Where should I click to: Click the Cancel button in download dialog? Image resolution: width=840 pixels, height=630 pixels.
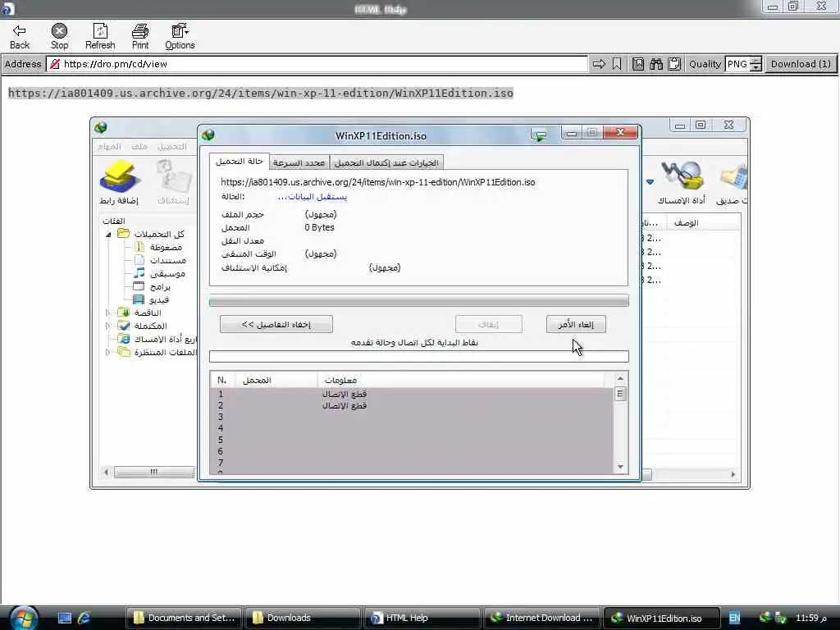576,324
